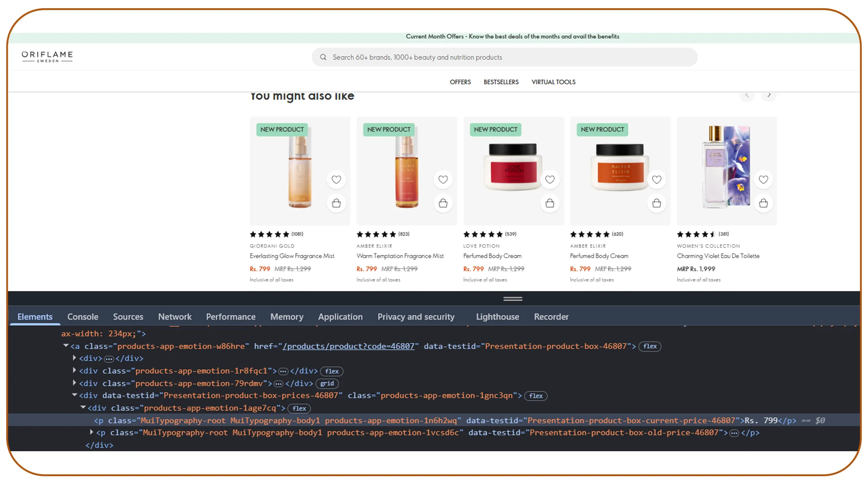Click the left carousel arrow

coord(747,95)
